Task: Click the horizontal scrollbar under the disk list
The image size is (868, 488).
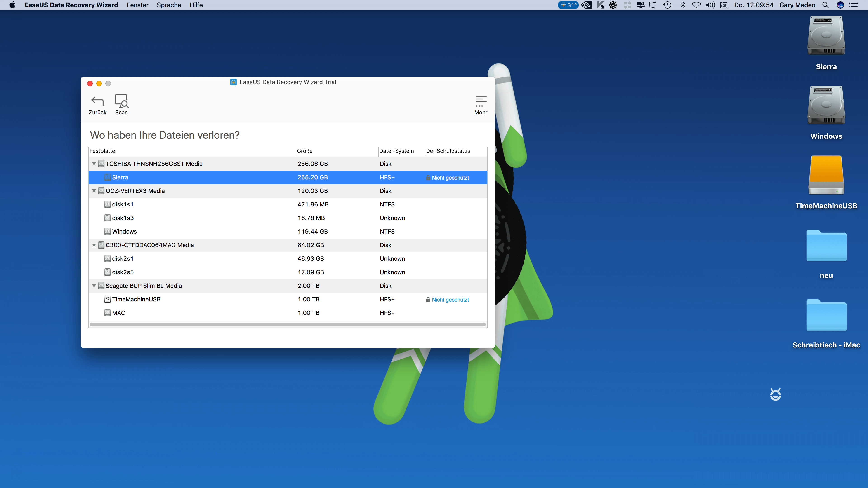Action: [288, 325]
